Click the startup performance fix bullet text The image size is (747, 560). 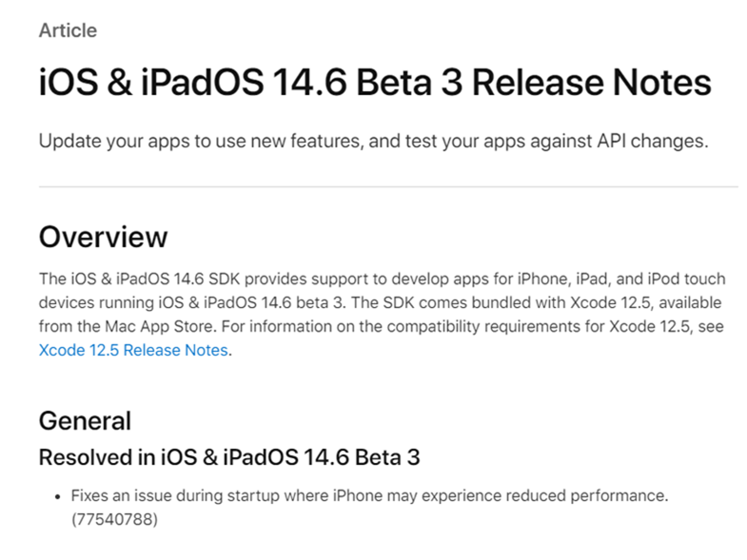coord(369,507)
